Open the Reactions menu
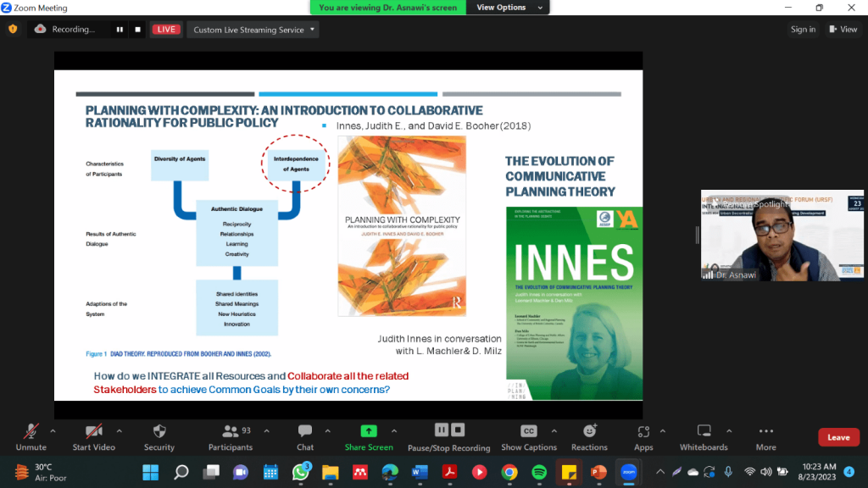The image size is (868, 488). [x=589, y=432]
